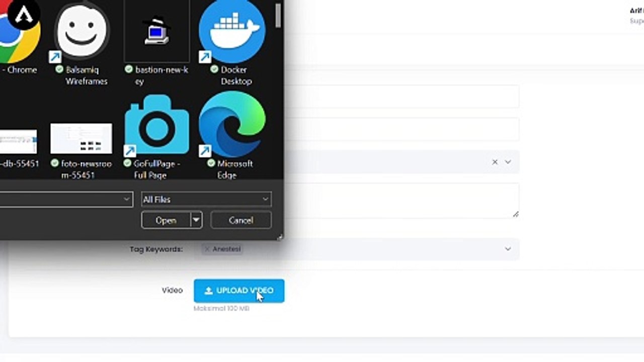Select the Balsamiq Wireframes shortcut
This screenshot has height=362, width=644.
click(82, 43)
